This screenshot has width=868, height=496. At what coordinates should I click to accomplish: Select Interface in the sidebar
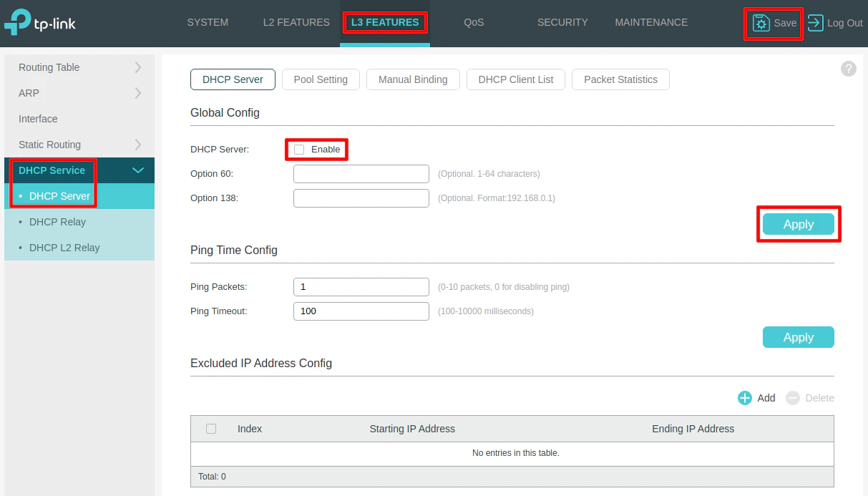pos(38,119)
